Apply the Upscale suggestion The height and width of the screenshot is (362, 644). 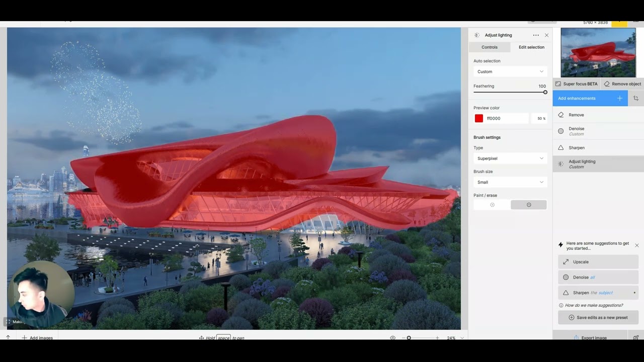pos(598,262)
